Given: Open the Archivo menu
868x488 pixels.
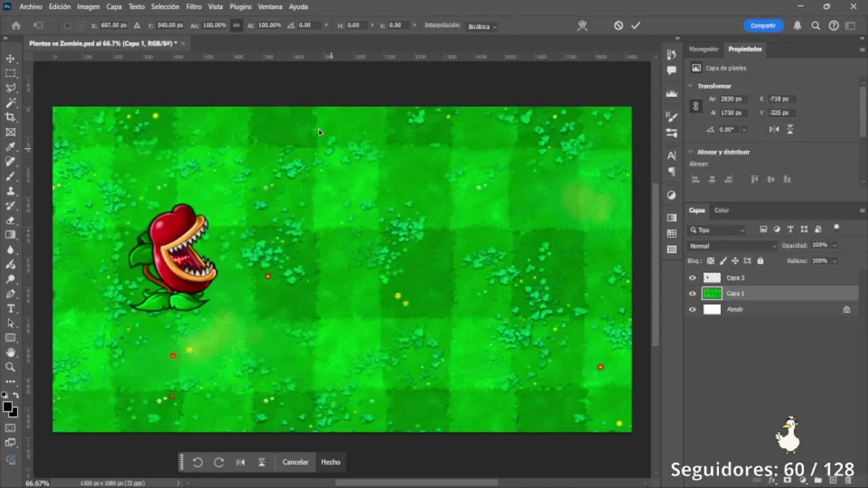Looking at the screenshot, I should click(31, 7).
